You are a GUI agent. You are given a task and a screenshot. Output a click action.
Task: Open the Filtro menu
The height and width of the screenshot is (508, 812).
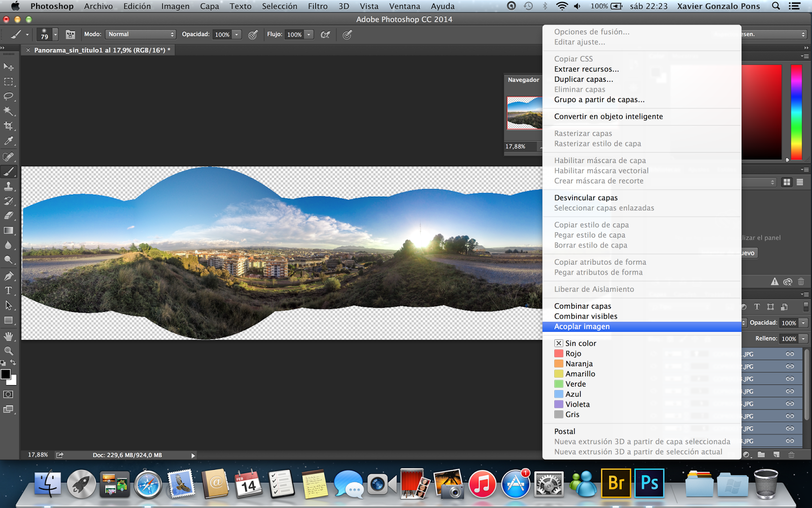[x=318, y=6]
